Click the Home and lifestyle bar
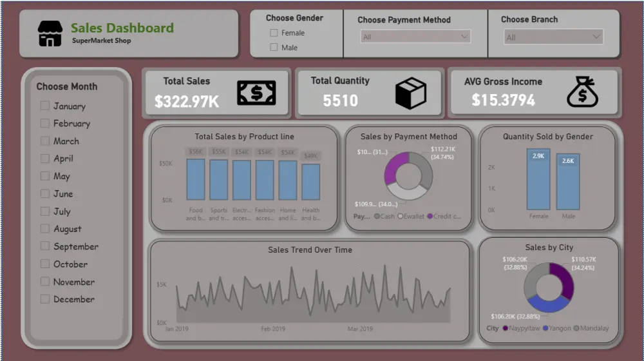Image resolution: width=644 pixels, height=361 pixels. [287, 180]
